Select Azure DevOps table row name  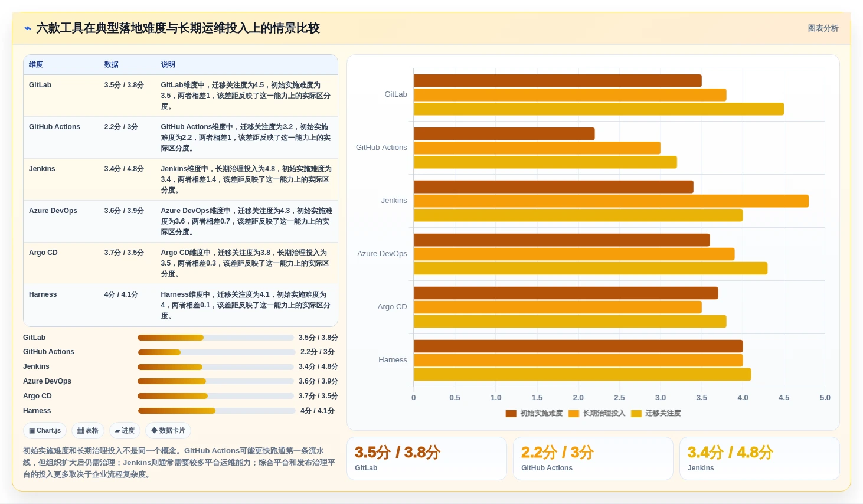[x=53, y=211]
